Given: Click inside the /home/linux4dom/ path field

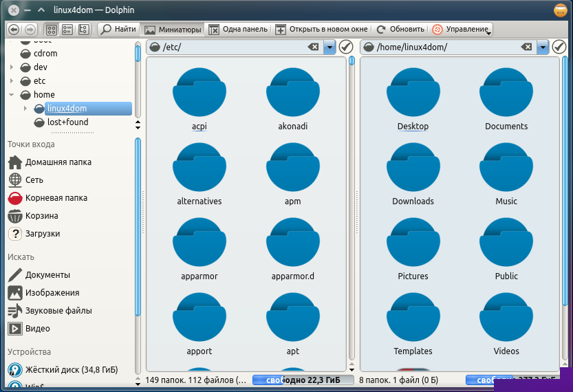Looking at the screenshot, I should click(x=448, y=47).
